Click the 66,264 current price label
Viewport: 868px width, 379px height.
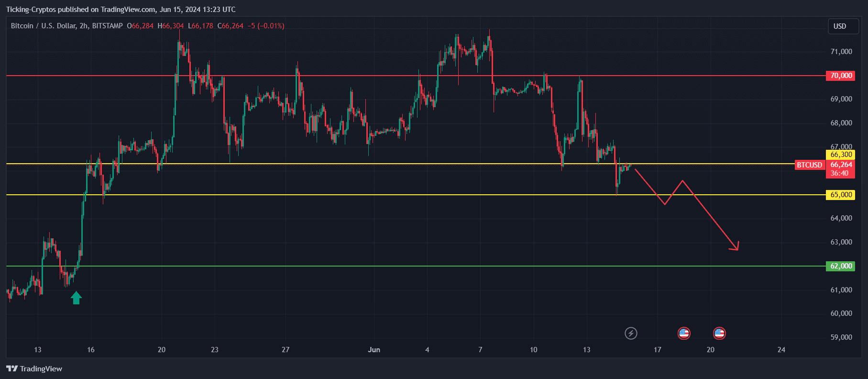(x=841, y=165)
